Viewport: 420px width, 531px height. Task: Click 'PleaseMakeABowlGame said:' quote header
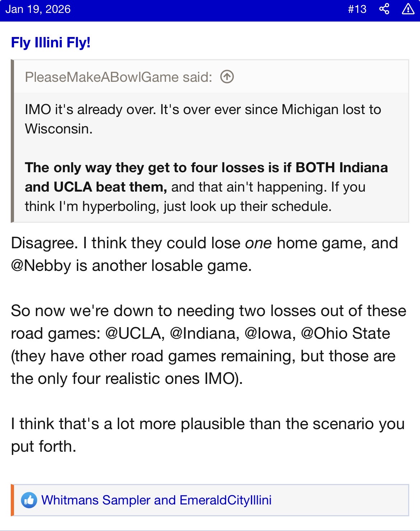(118, 77)
